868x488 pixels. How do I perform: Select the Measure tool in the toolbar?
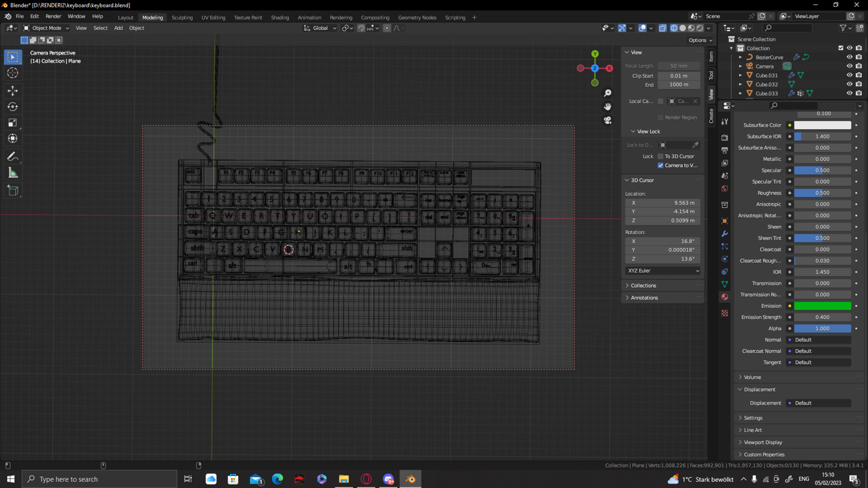pyautogui.click(x=13, y=172)
